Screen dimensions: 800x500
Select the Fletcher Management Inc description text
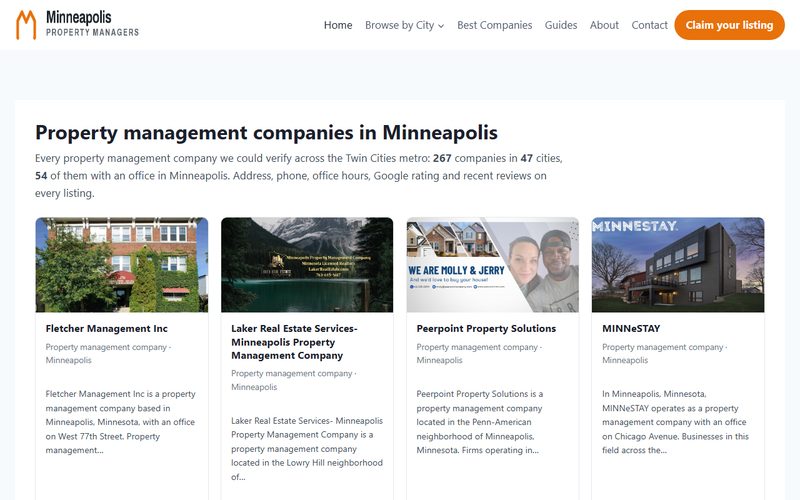click(121, 422)
